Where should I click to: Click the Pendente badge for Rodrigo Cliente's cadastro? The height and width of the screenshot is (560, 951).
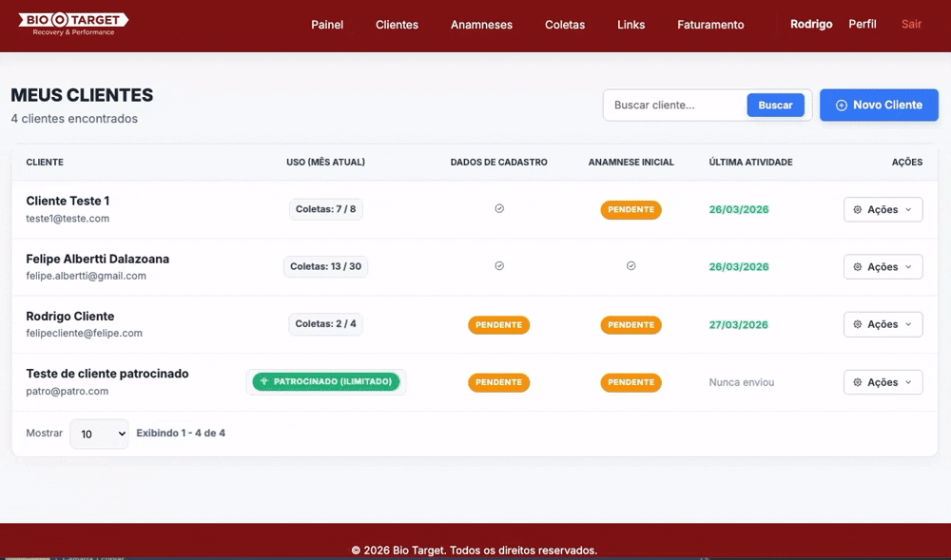point(498,324)
